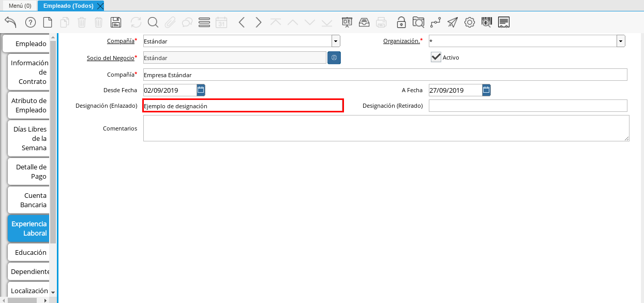This screenshot has width=644, height=303.
Task: Jump to the first record icon
Action: [276, 22]
